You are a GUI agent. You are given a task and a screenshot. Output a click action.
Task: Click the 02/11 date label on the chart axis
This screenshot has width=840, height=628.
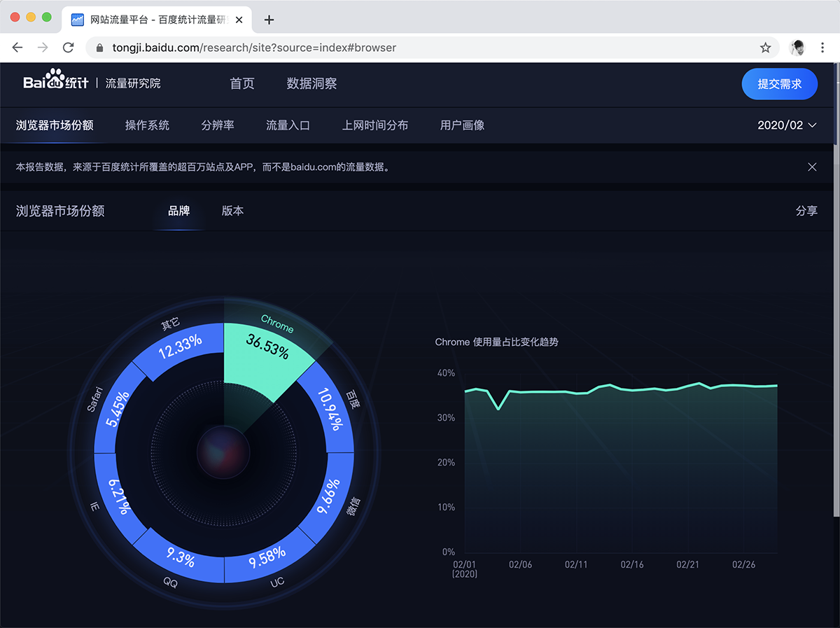tap(575, 564)
